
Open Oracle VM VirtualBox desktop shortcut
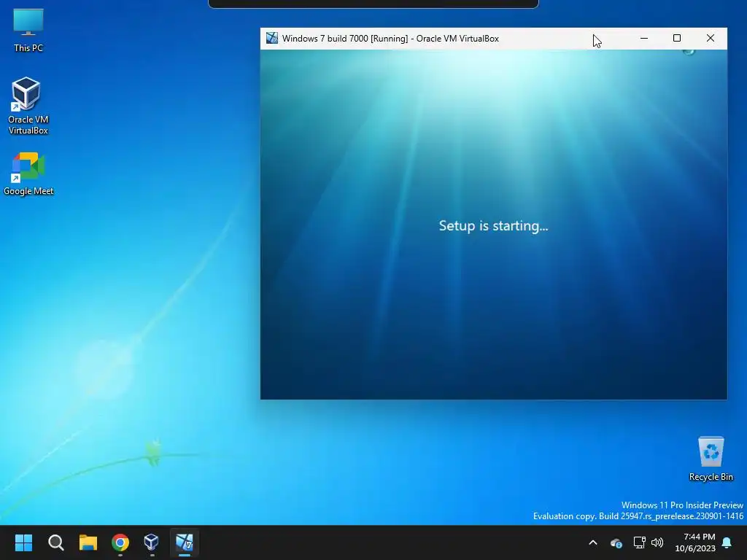pyautogui.click(x=28, y=106)
